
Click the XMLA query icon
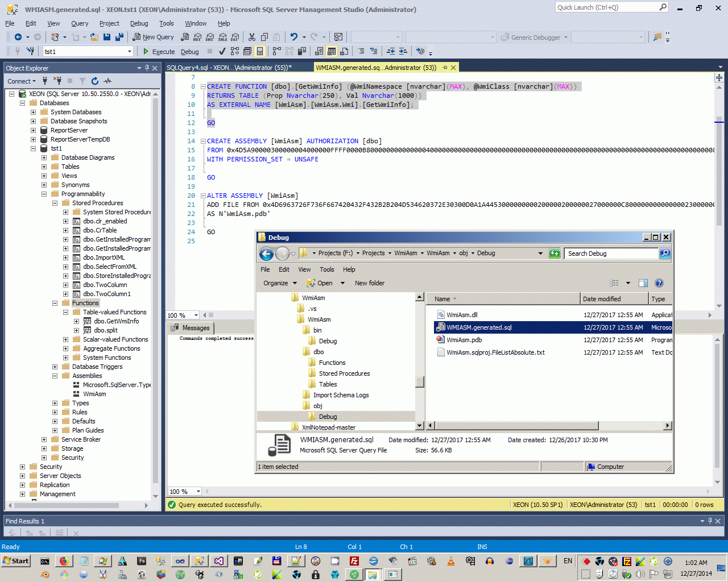pyautogui.click(x=222, y=37)
